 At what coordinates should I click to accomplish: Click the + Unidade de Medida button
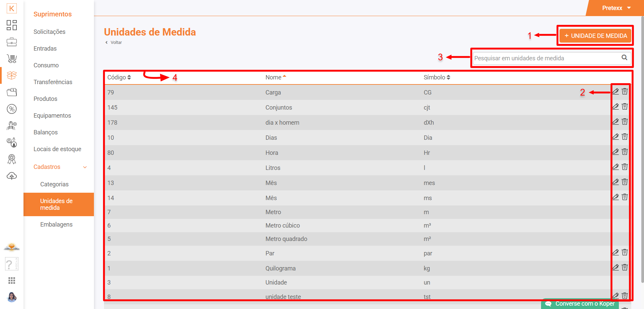click(x=595, y=36)
